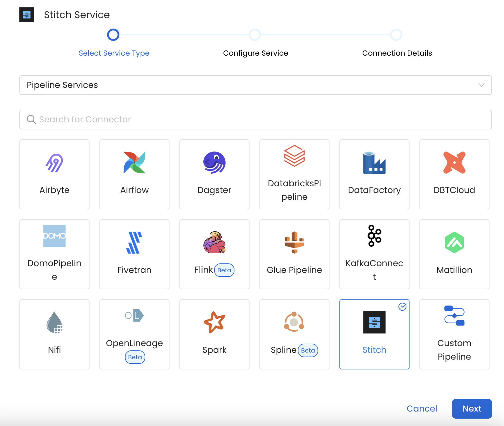Select the KafkaConnect connector icon

[374, 236]
